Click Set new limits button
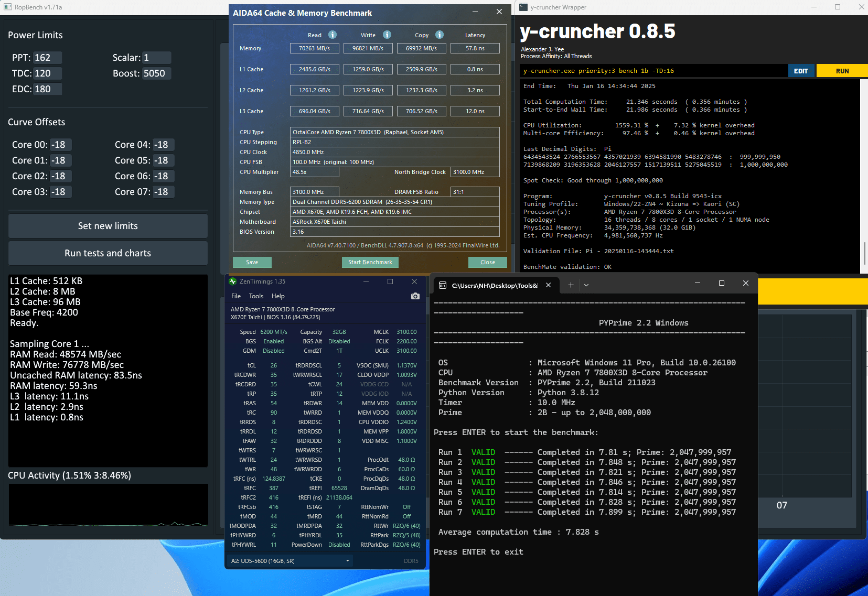 point(108,226)
